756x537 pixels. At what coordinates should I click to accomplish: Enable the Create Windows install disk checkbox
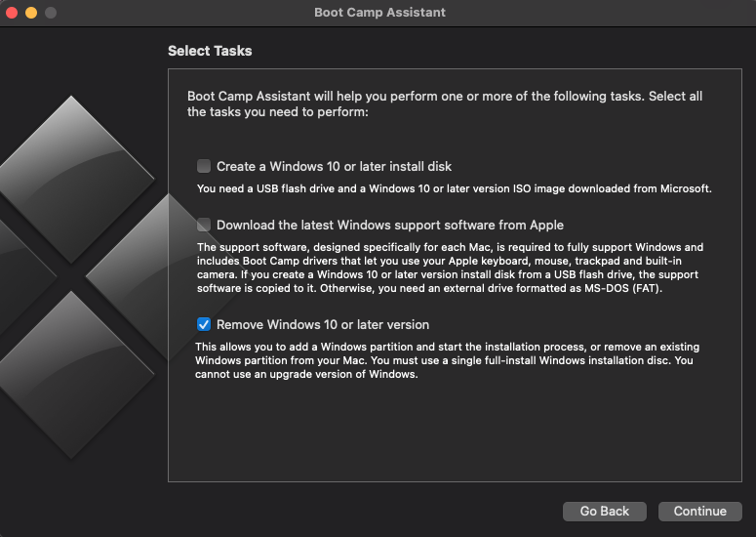click(204, 166)
